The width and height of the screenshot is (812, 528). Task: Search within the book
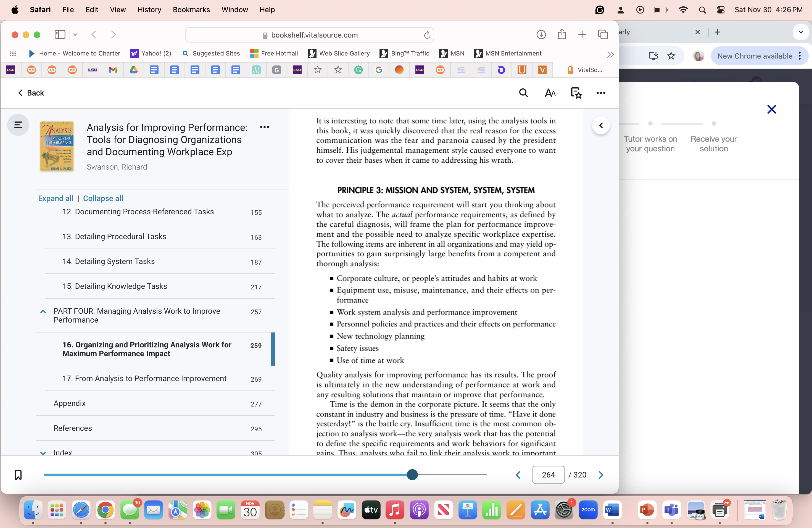[523, 93]
